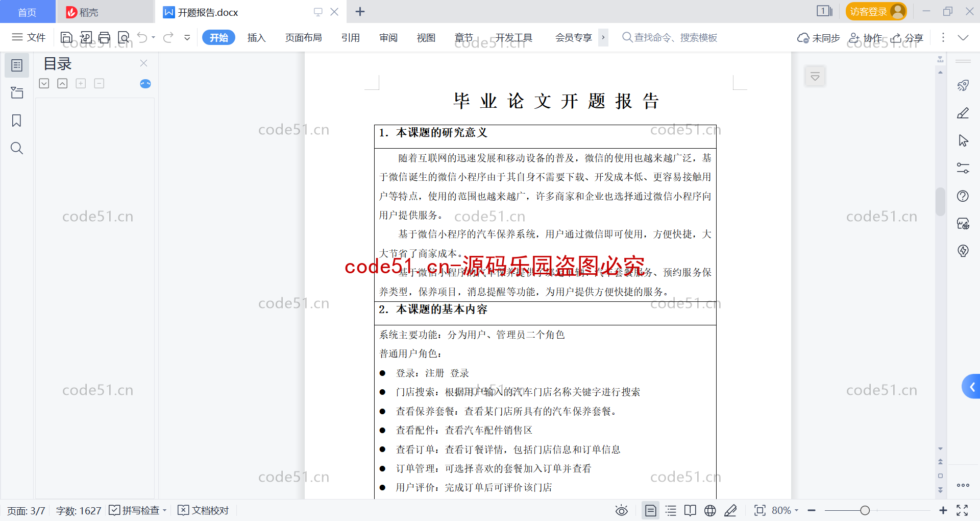Click the zoom out minus button

click(x=812, y=510)
